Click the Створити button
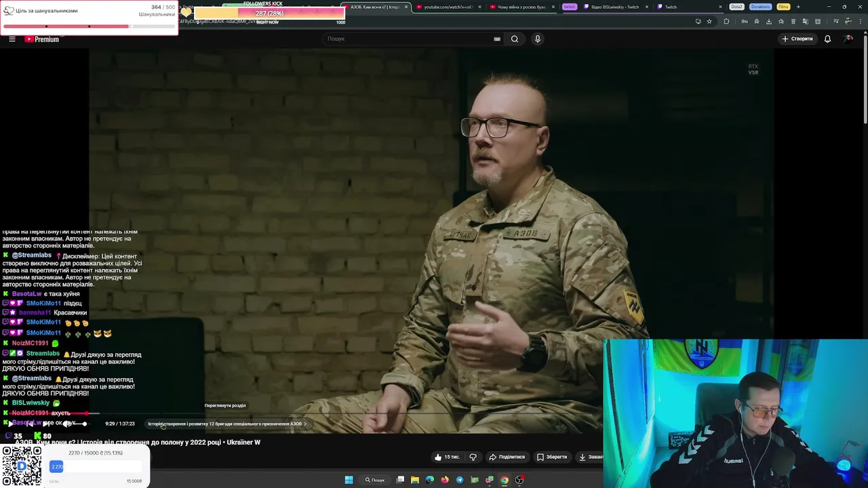 coord(797,39)
